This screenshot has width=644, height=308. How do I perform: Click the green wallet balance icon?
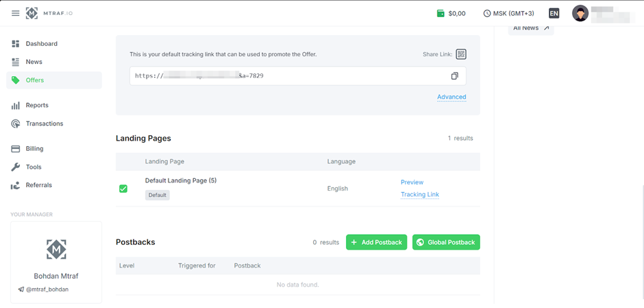[441, 13]
